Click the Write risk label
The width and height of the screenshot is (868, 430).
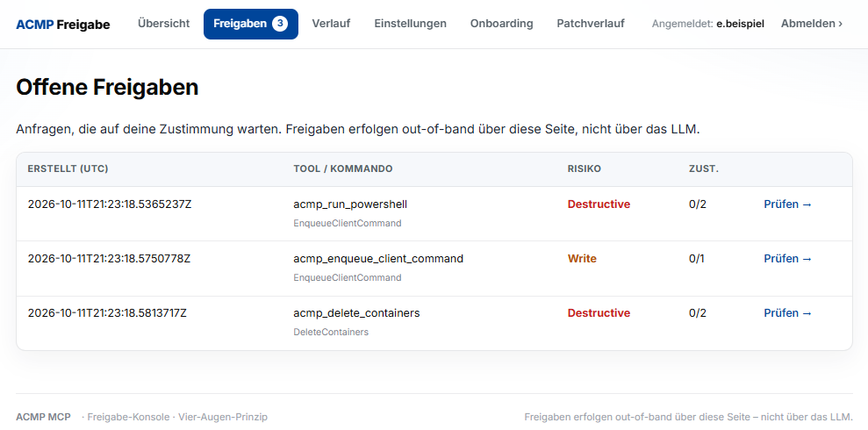coord(583,259)
